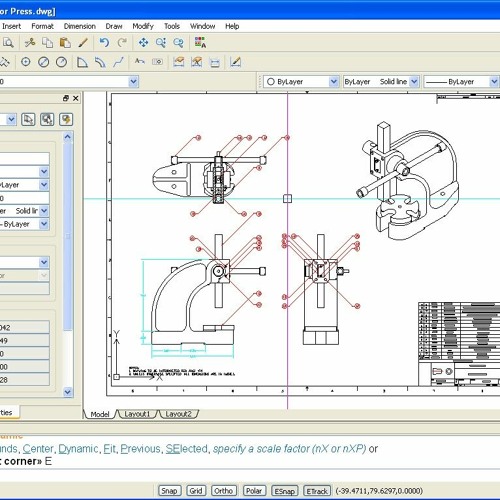Viewport: 500px width, 500px height.
Task: Choose the Dynamic option in command line
Action: coord(78,449)
